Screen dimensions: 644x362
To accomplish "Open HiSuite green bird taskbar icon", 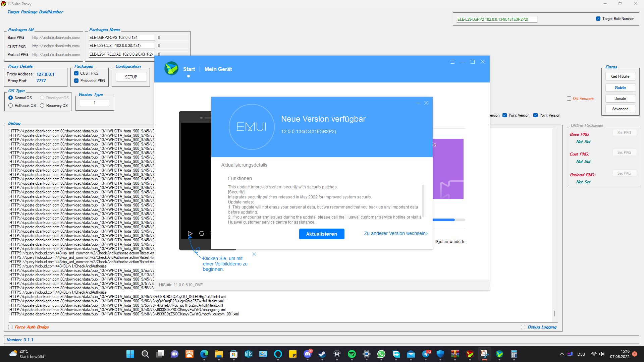I will (499, 354).
